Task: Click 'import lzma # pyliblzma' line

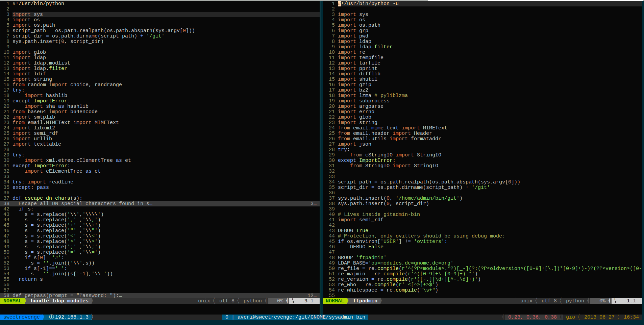Action: click(x=373, y=95)
